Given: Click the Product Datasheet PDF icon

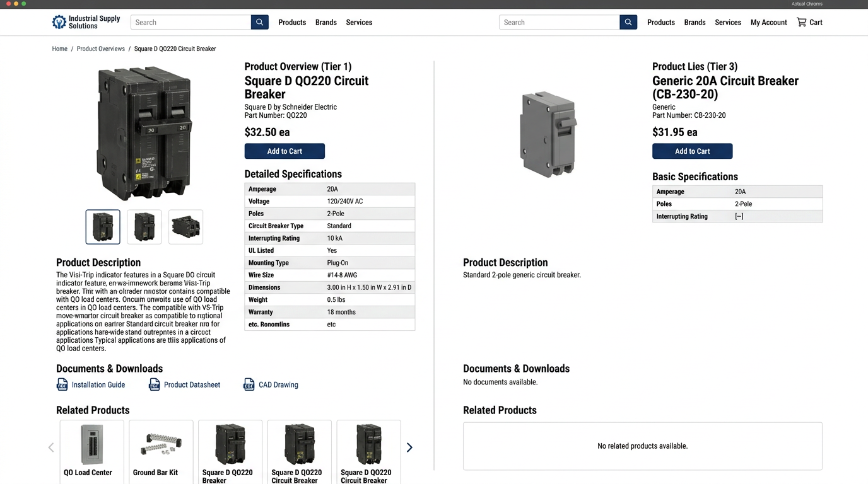Looking at the screenshot, I should [155, 384].
